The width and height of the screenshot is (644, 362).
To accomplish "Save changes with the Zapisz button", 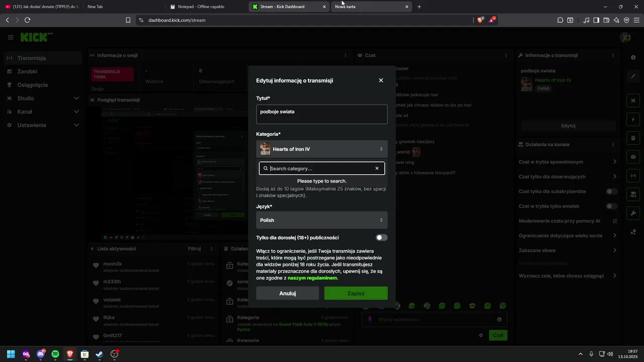I will click(x=356, y=293).
